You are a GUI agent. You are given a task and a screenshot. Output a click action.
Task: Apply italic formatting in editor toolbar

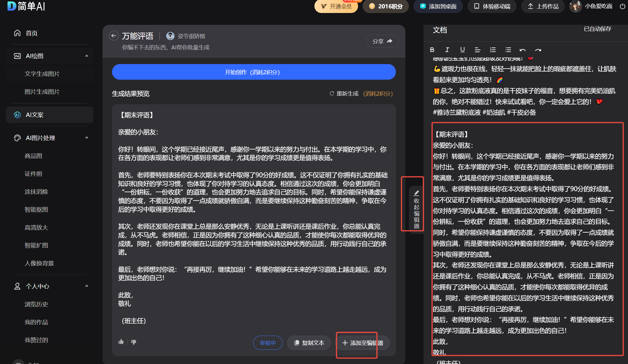point(447,50)
